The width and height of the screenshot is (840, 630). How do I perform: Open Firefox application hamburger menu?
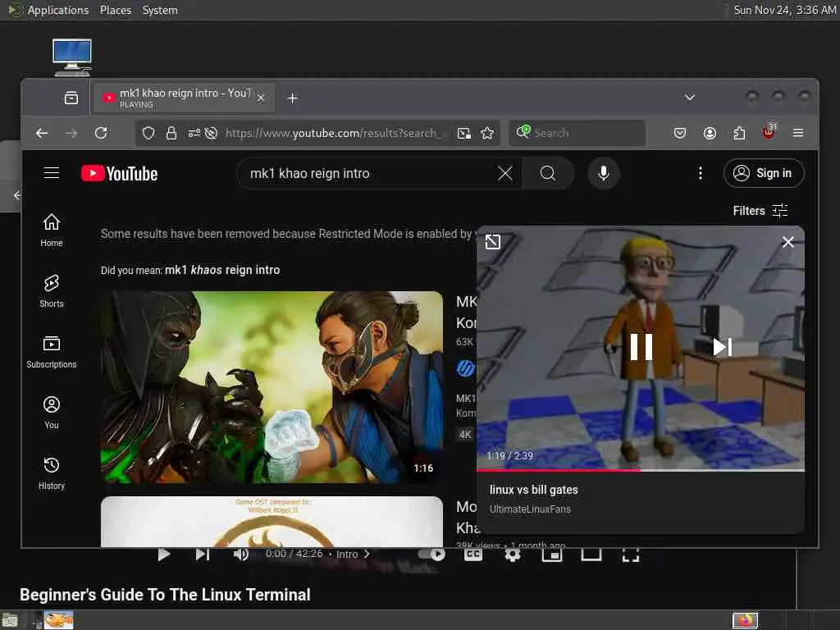click(x=798, y=133)
